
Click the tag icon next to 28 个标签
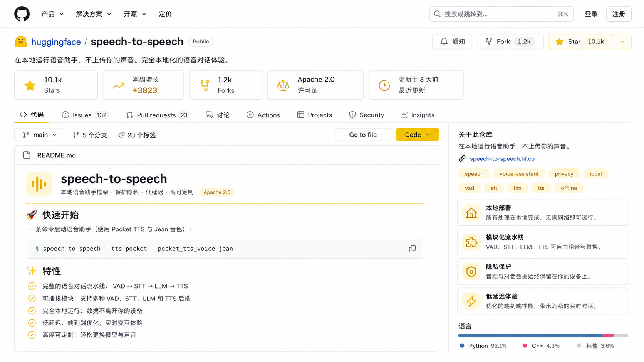click(121, 135)
